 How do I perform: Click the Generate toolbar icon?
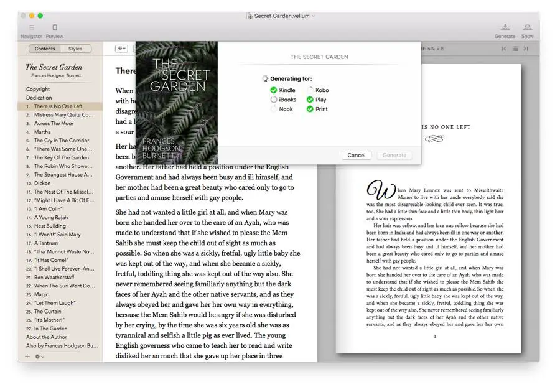click(x=505, y=27)
